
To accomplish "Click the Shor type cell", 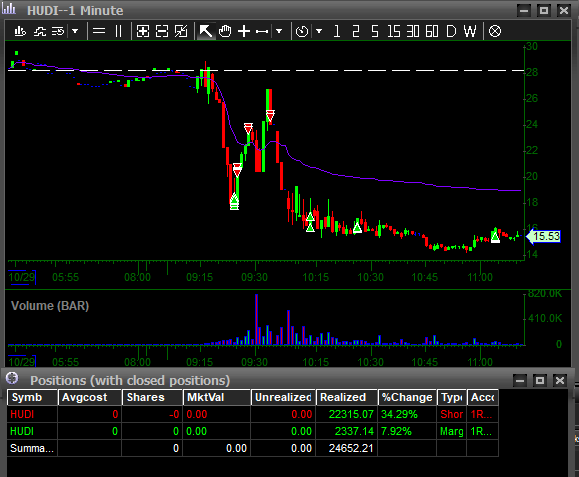I will click(x=452, y=414).
